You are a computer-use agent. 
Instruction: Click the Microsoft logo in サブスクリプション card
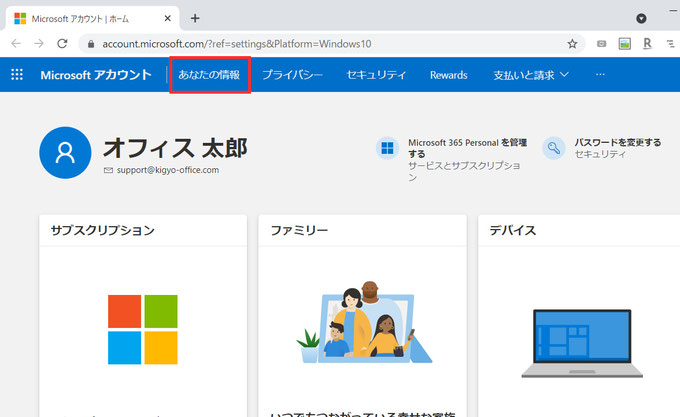point(143,329)
